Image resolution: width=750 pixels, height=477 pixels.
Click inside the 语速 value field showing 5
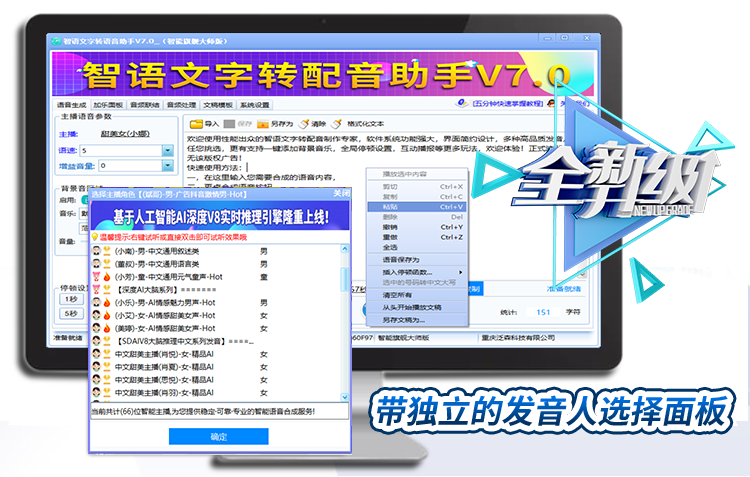121,150
